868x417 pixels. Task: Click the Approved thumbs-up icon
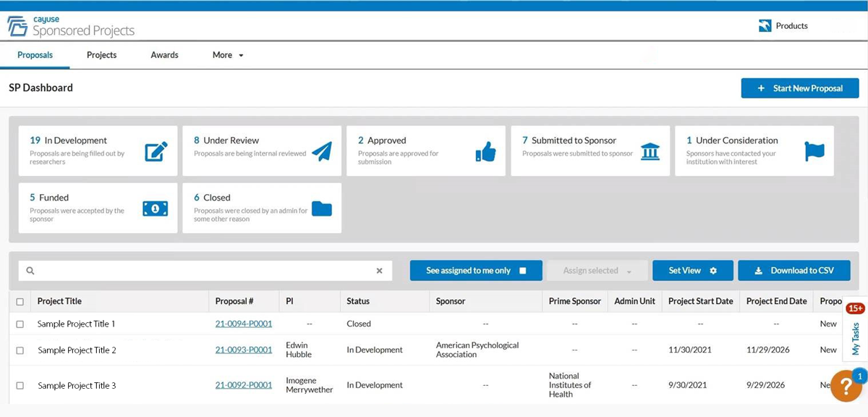(485, 151)
